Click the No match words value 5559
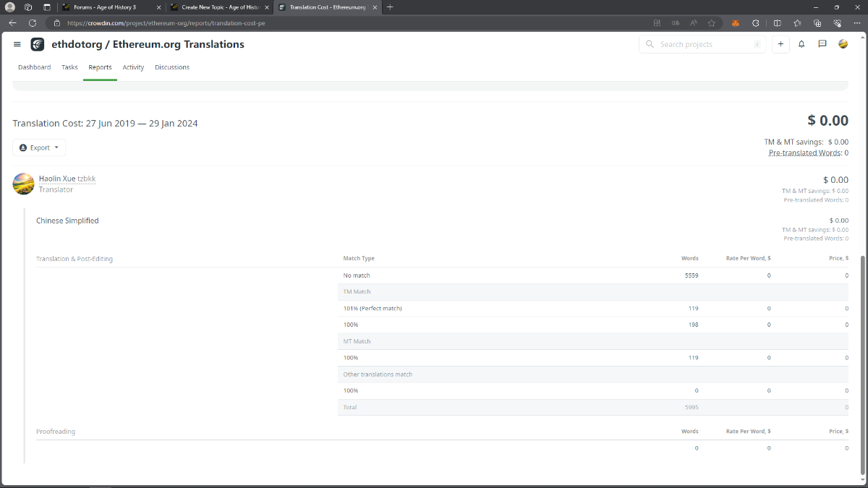This screenshot has width=868, height=488. click(x=692, y=275)
